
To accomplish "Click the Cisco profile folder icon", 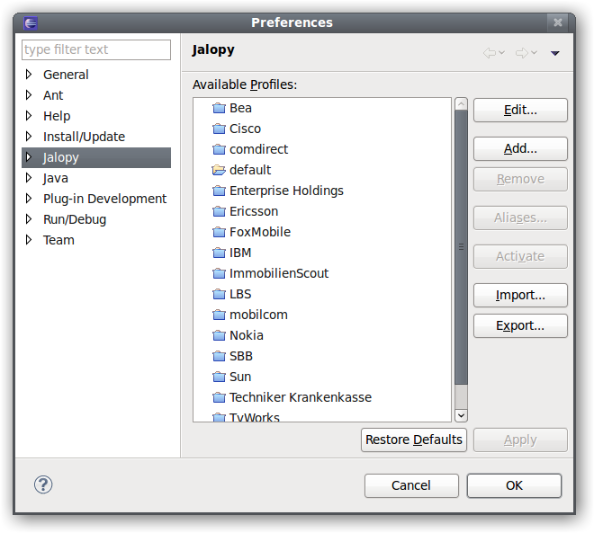I will [x=219, y=129].
